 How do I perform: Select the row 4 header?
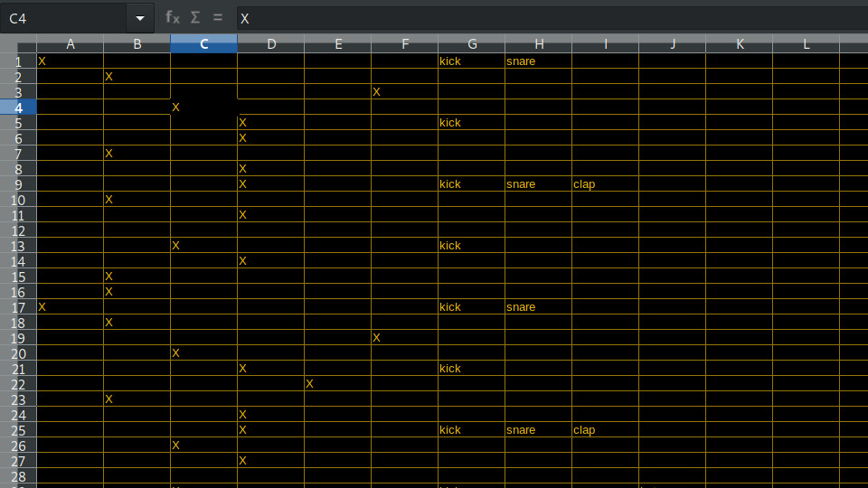[18, 108]
